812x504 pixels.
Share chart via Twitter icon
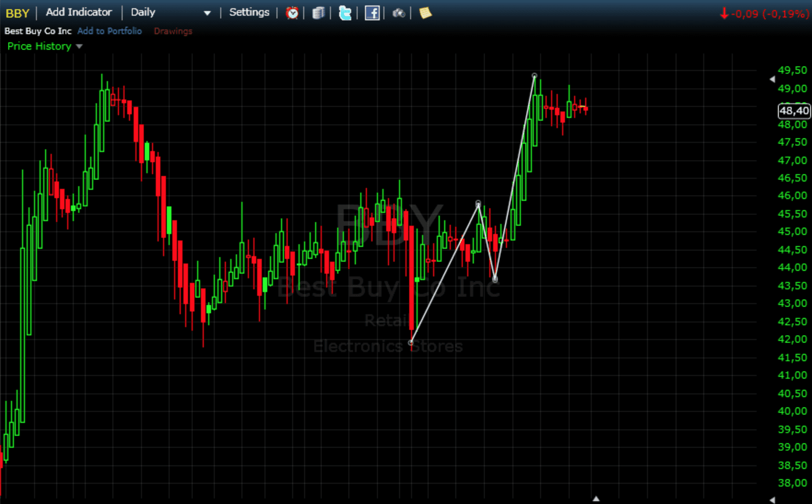click(345, 13)
